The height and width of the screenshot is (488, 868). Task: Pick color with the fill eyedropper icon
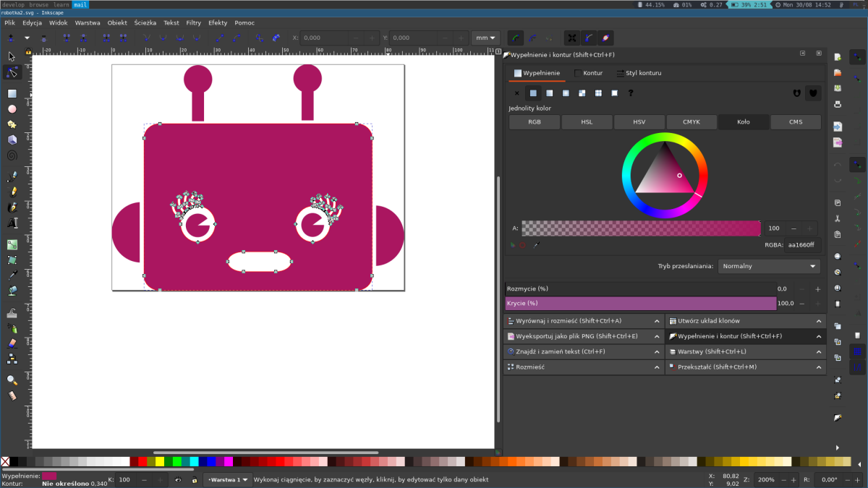click(x=537, y=245)
